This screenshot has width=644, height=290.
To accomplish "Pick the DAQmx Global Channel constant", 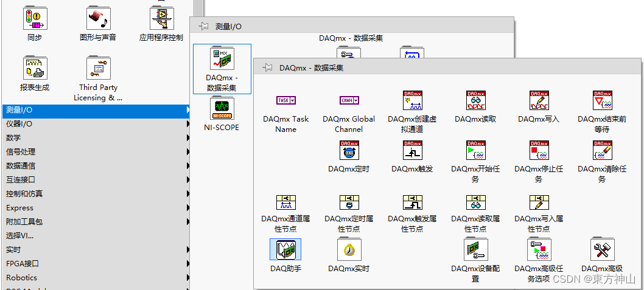I will tap(349, 100).
